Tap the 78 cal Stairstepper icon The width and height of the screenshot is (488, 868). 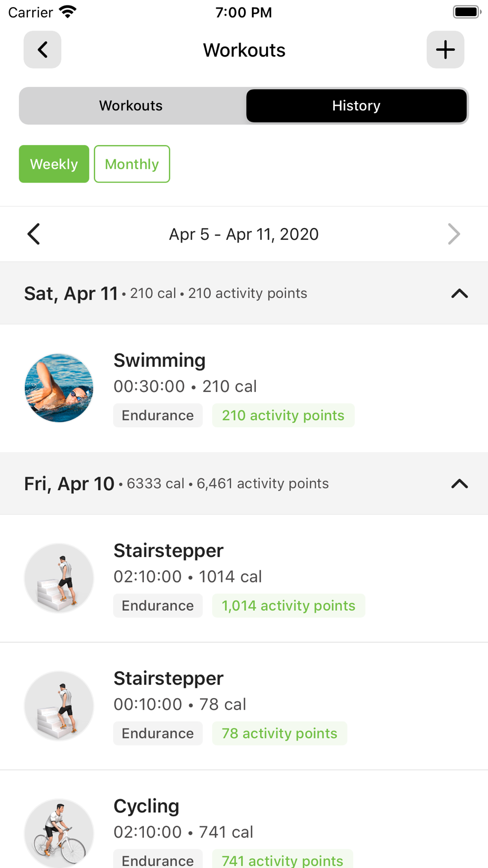59,706
